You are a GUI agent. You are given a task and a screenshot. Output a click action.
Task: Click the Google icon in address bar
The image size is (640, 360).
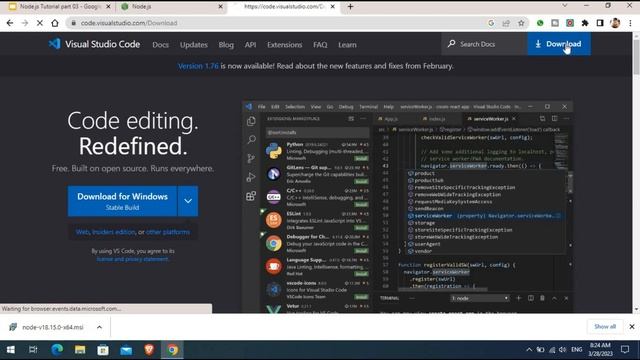coord(491,23)
